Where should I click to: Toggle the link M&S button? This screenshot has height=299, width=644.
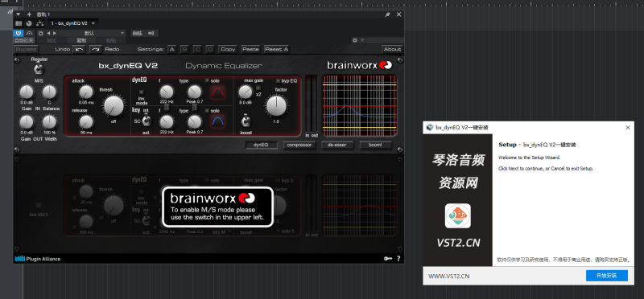coord(38,205)
